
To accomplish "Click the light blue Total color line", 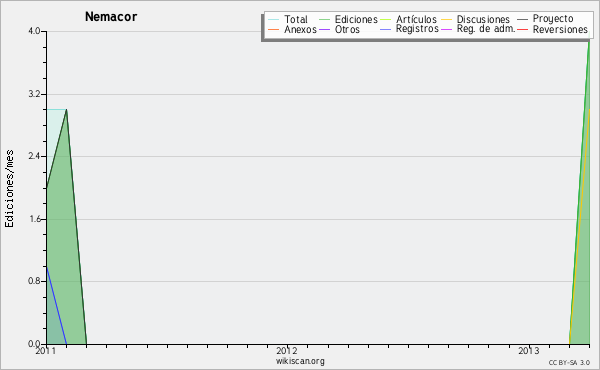I will coord(274,19).
